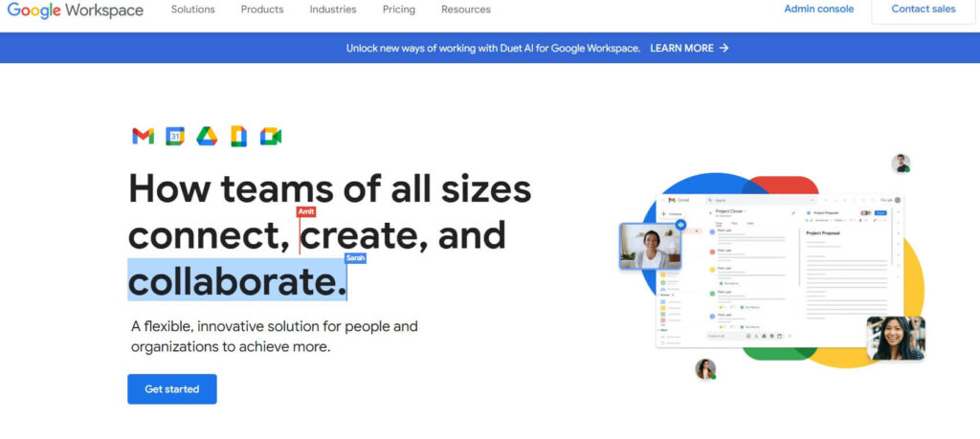Click the Gmail logo in the illustration window

pyautogui.click(x=679, y=200)
